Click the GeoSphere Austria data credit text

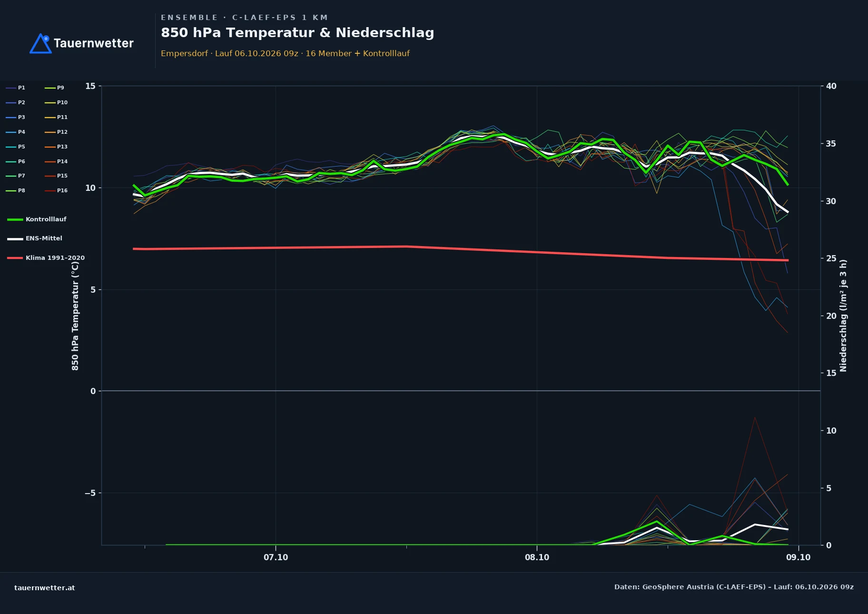(734, 587)
